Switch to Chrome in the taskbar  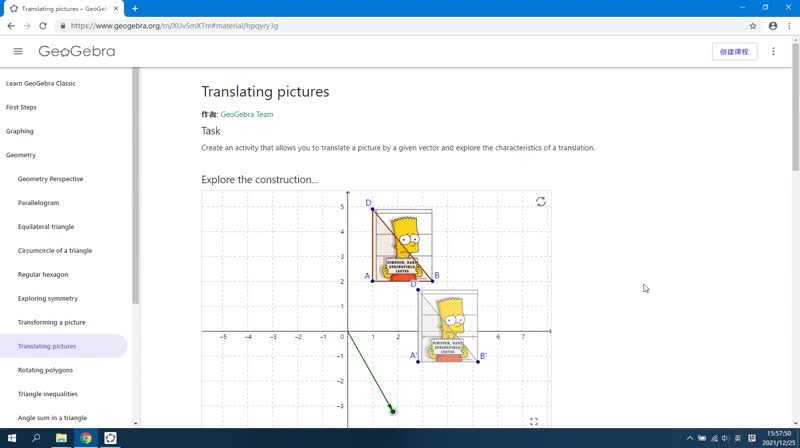click(86, 438)
